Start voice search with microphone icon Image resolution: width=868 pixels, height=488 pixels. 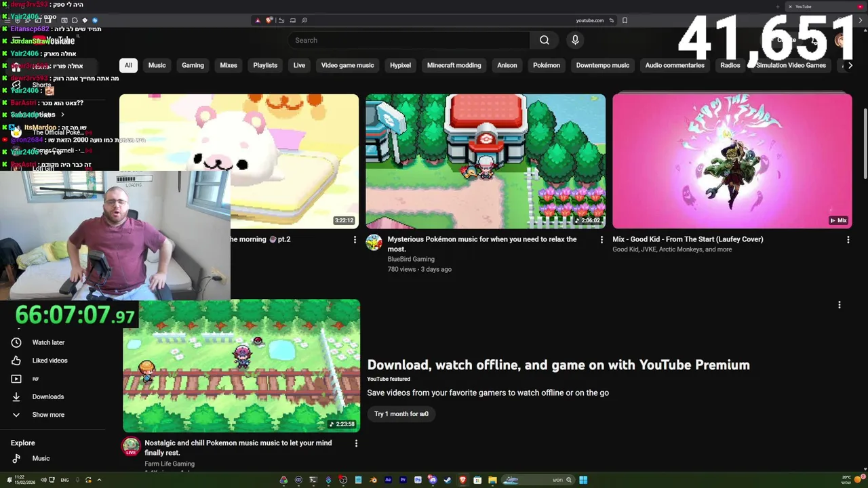coord(575,40)
